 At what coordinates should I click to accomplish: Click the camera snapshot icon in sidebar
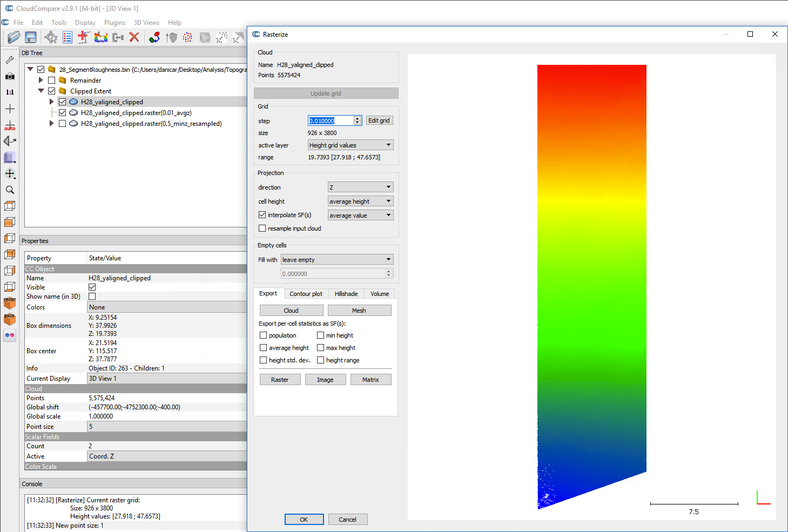10,76
